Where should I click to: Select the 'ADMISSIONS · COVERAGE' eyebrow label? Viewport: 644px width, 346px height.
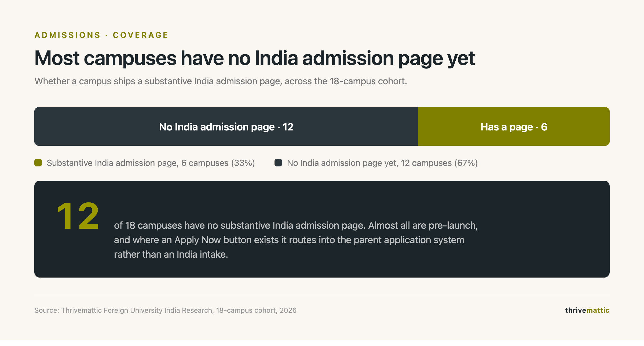point(101,35)
